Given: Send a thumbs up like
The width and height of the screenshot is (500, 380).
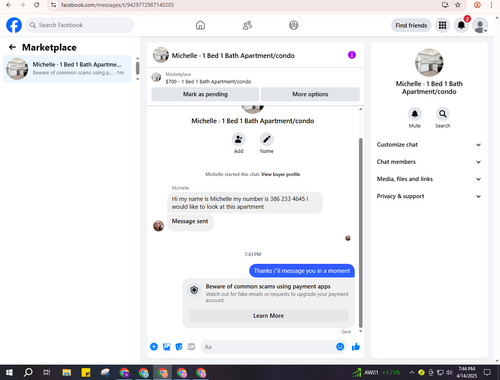Looking at the screenshot, I should click(x=356, y=347).
